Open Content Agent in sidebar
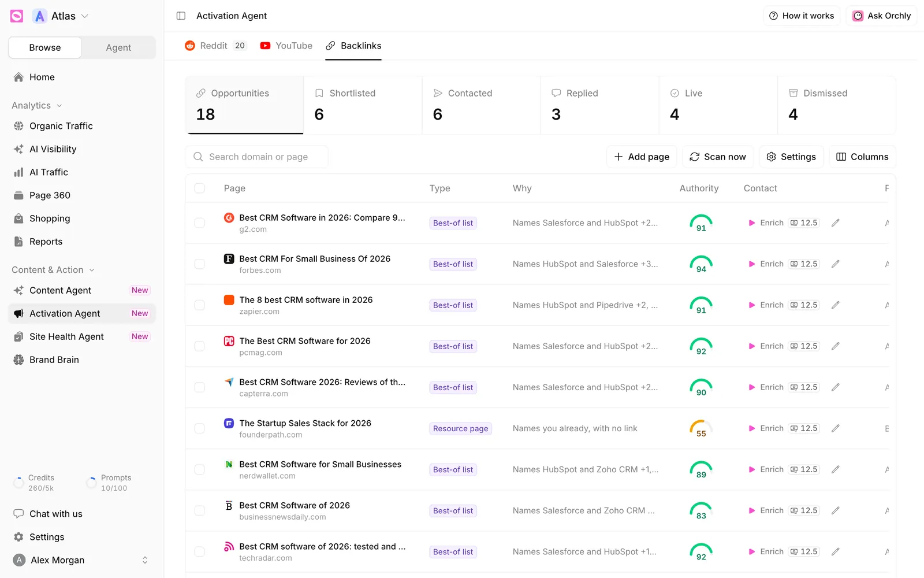Image resolution: width=924 pixels, height=578 pixels. coord(82,290)
